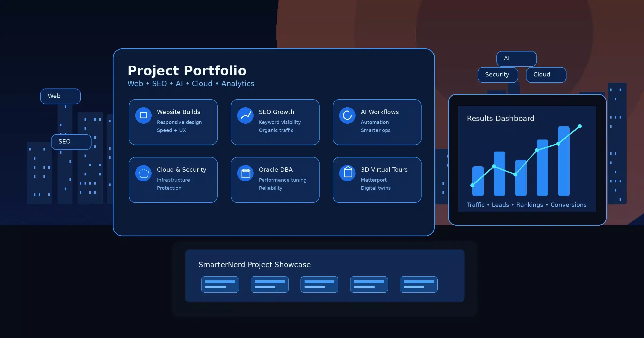Image resolution: width=644 pixels, height=338 pixels.
Task: Click the 3D Virtual Tours box icon
Action: pos(347,173)
